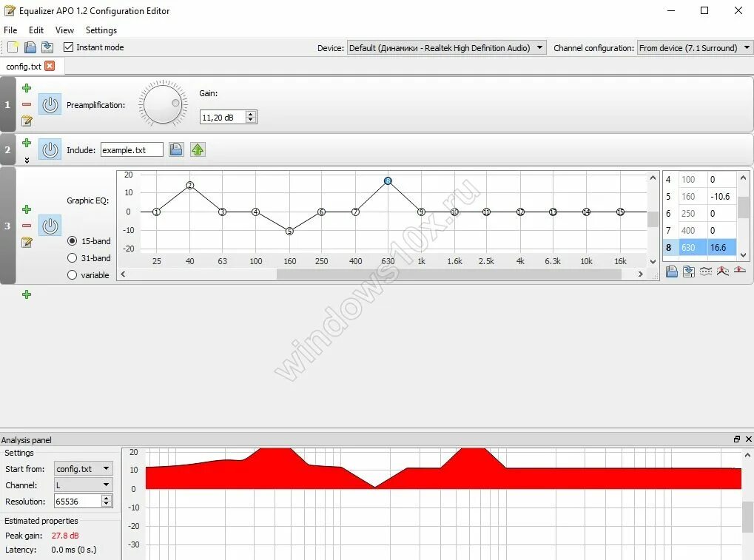754x560 pixels.
Task: Click the EQ graph horizontal scrollbar
Action: click(x=448, y=274)
